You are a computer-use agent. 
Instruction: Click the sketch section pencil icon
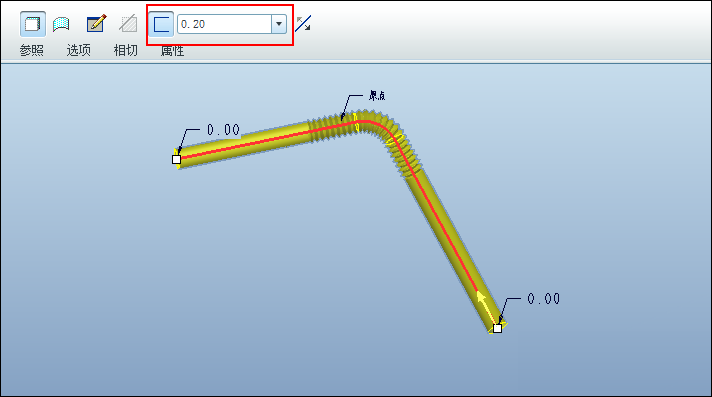point(96,24)
